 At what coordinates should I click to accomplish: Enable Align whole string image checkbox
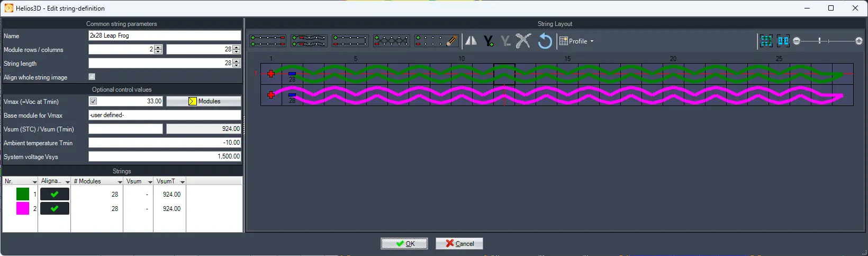(x=92, y=77)
